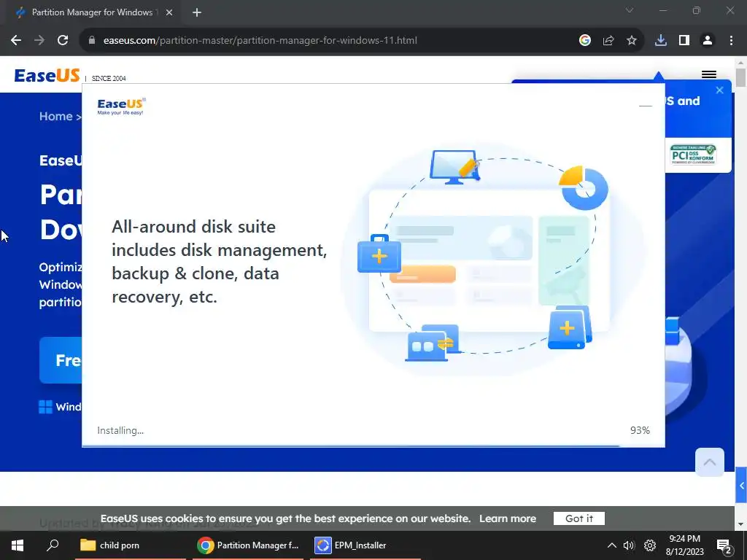
Task: Reload the EaseUS page
Action: coord(63,41)
